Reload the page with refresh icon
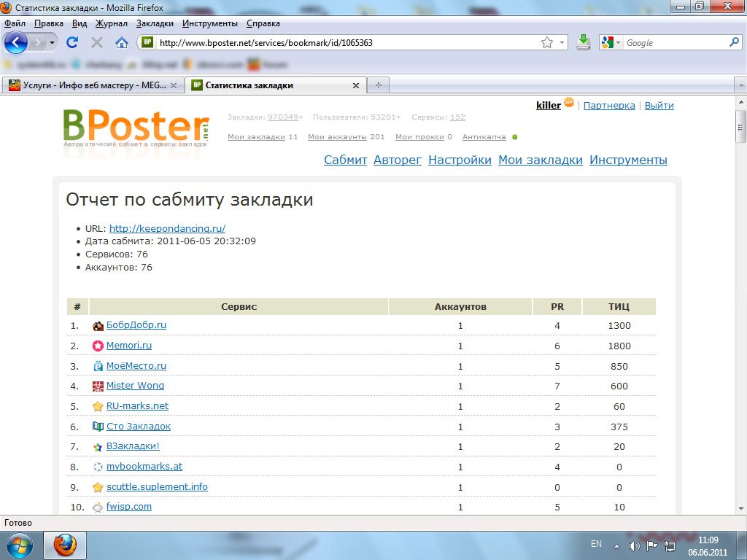The image size is (747, 560). (72, 42)
